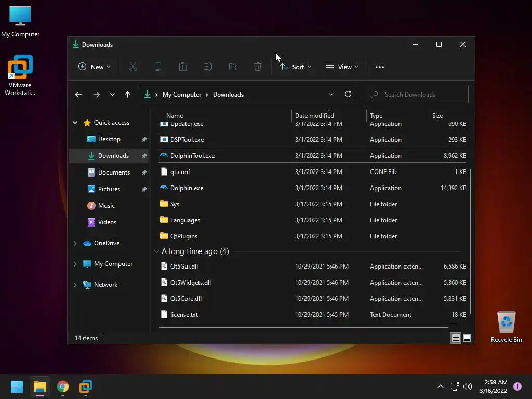Collapse the Quick access tree
This screenshot has width=532, height=399.
(75, 123)
